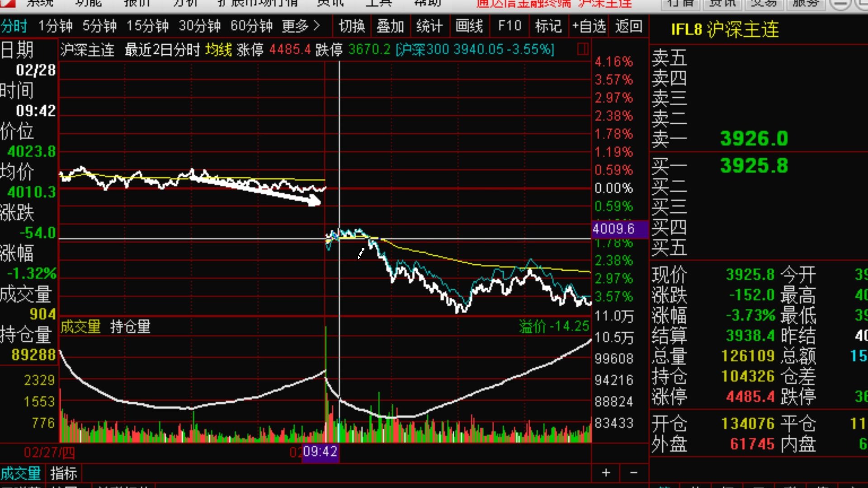Viewport: 868px width, 488px height.
Task: Click the 标记 mark button
Action: [548, 26]
